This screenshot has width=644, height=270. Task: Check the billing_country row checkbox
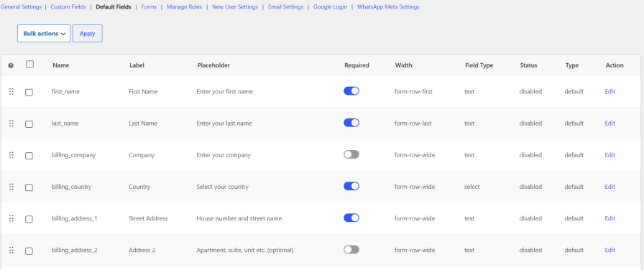29,187
